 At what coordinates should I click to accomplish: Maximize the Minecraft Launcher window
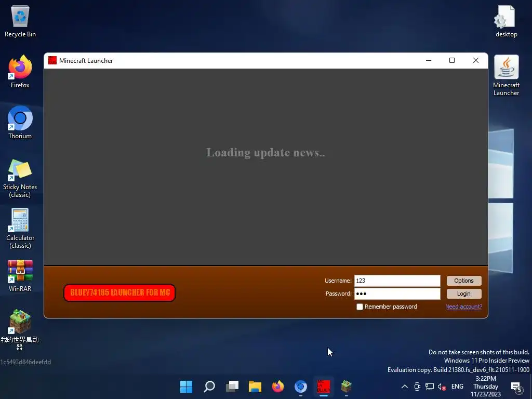pyautogui.click(x=452, y=60)
